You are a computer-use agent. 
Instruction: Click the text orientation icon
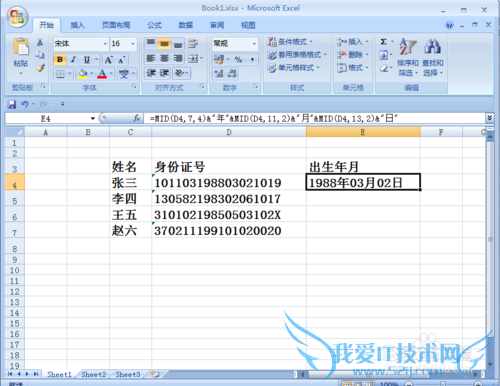coord(179,73)
